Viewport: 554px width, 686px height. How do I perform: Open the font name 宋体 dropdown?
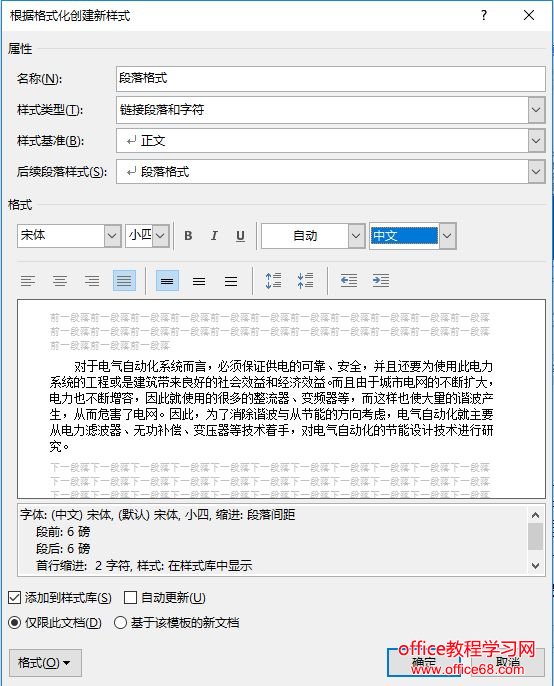[112, 236]
